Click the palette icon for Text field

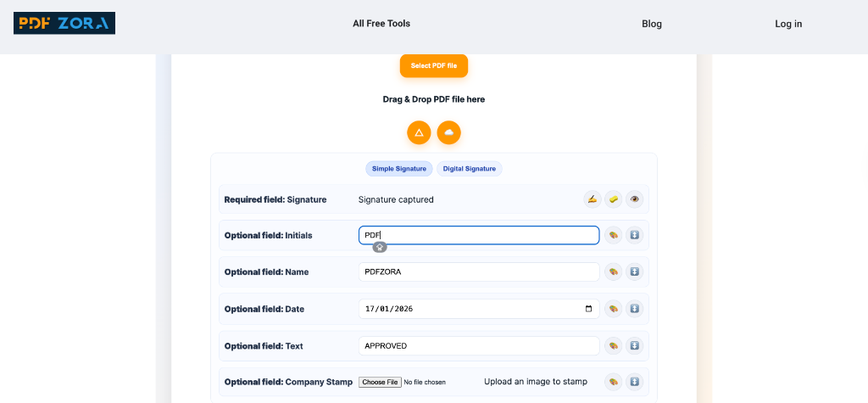coord(614,346)
